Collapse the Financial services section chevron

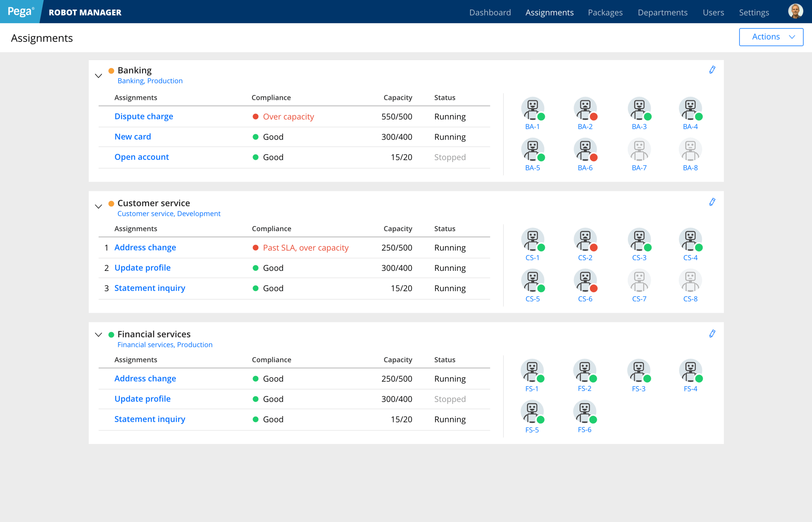coord(98,335)
